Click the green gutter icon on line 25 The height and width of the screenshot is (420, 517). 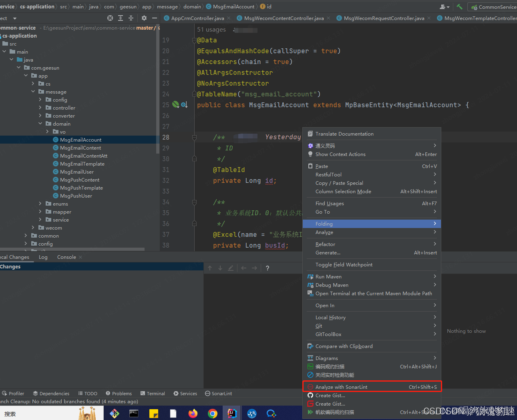click(x=175, y=105)
